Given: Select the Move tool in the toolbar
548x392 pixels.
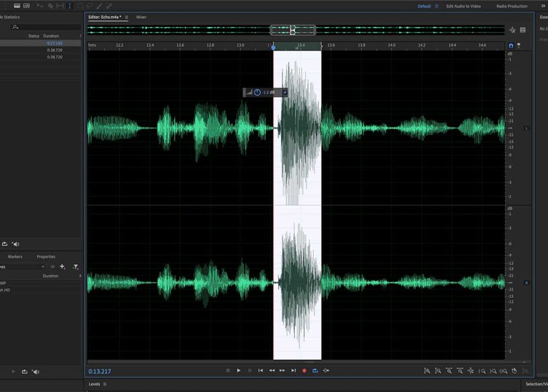Looking at the screenshot, I should coord(40,6).
